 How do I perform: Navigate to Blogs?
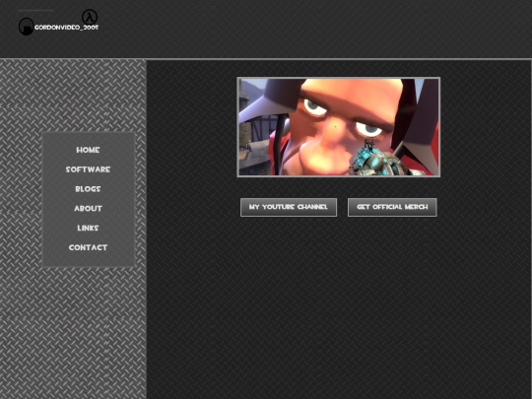(x=88, y=189)
